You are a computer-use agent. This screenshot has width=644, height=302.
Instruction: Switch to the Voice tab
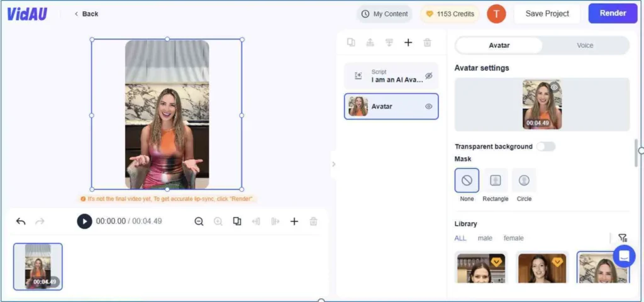point(585,45)
